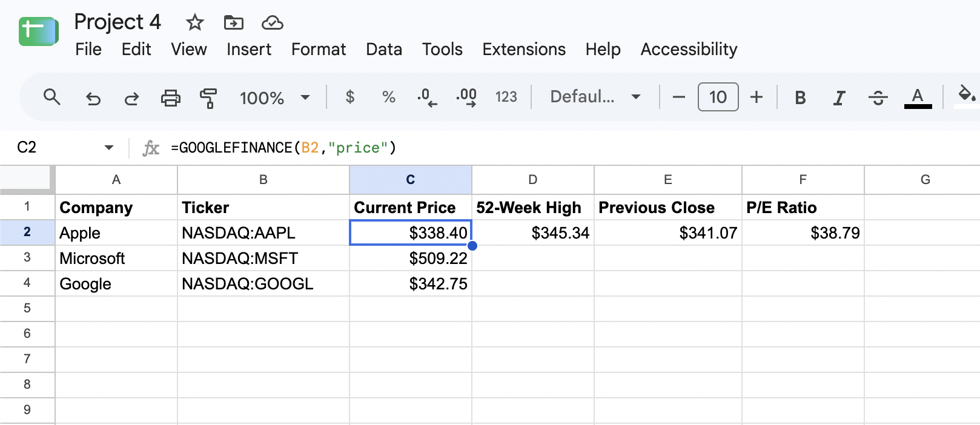This screenshot has width=980, height=425.
Task: Click the font size field
Action: [718, 97]
